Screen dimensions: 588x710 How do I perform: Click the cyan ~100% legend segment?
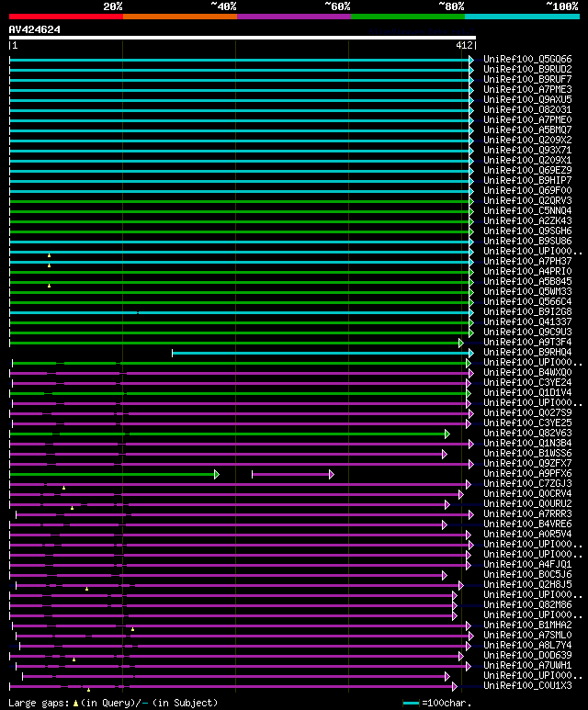[x=523, y=17]
